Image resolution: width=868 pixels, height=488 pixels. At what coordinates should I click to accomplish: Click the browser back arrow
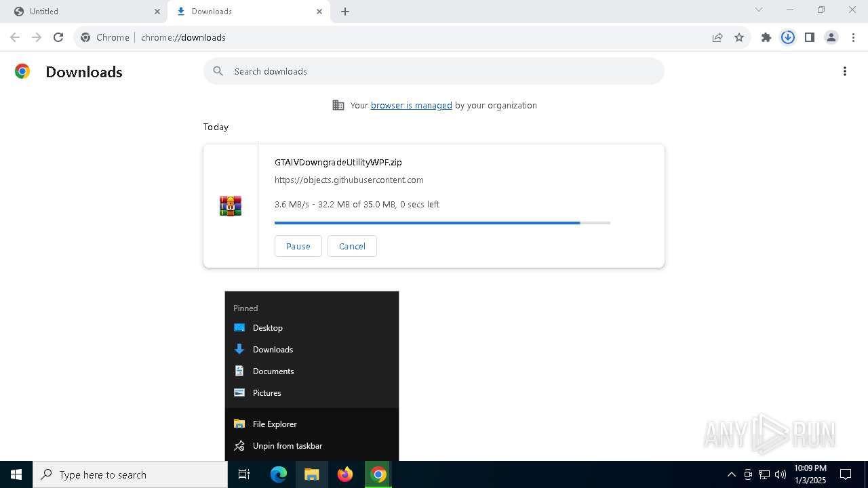(x=15, y=37)
